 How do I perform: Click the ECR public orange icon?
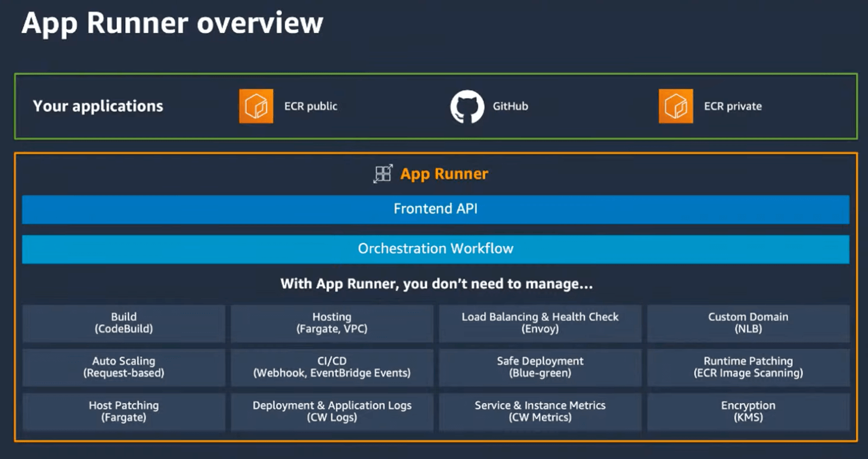click(x=256, y=106)
